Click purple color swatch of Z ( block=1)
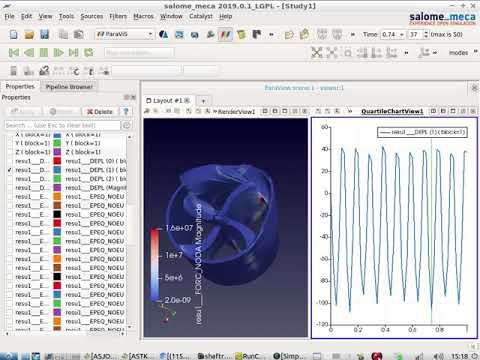Image resolution: width=480 pixels, height=360 pixels. click(57, 152)
